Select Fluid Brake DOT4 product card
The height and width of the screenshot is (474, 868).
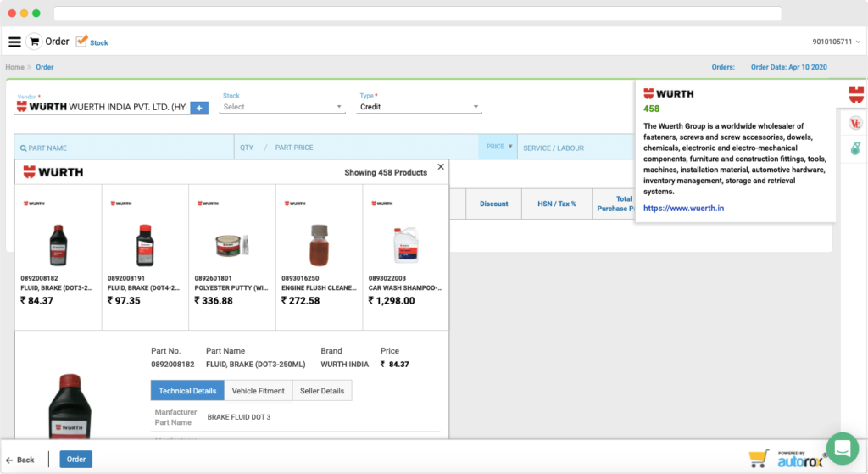pyautogui.click(x=145, y=258)
